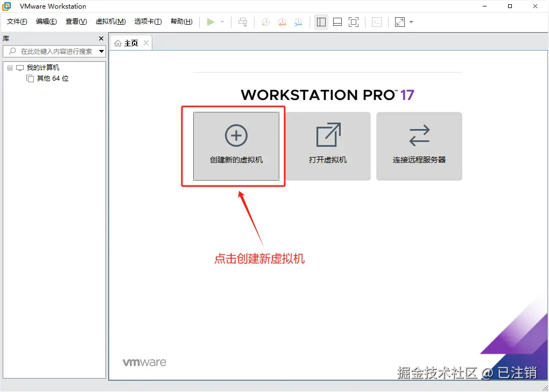Image resolution: width=549 pixels, height=392 pixels.
Task: Click the vmware logo at bottom left
Action: (x=145, y=362)
